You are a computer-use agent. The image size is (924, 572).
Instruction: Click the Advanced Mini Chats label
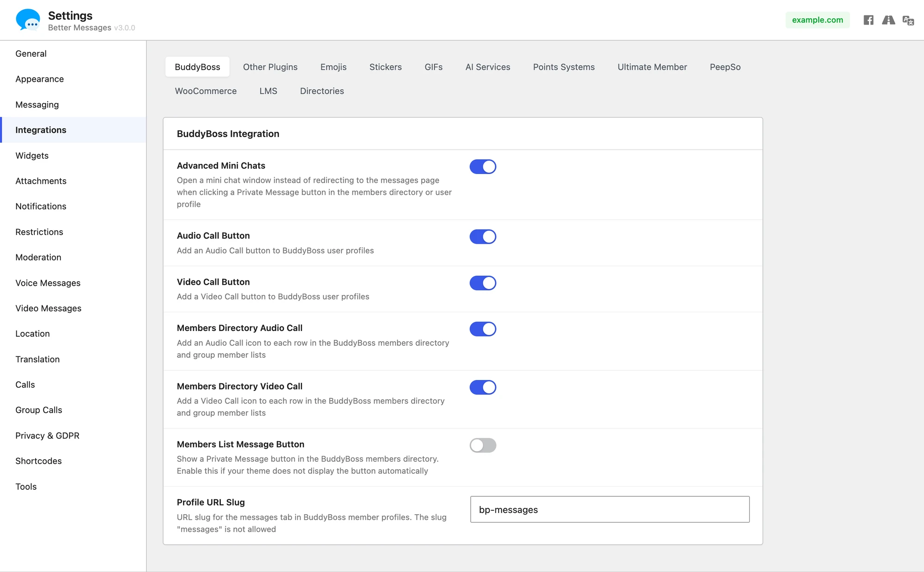click(221, 166)
